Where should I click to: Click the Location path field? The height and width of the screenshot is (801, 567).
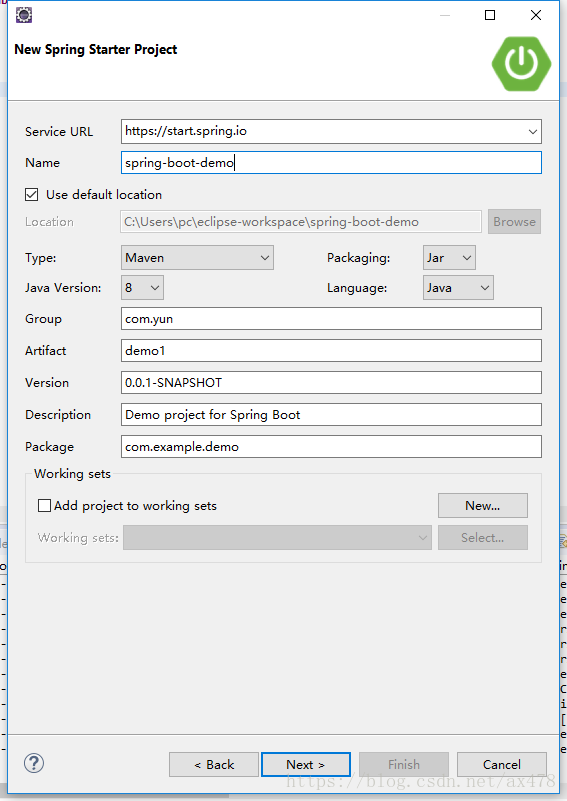point(301,222)
